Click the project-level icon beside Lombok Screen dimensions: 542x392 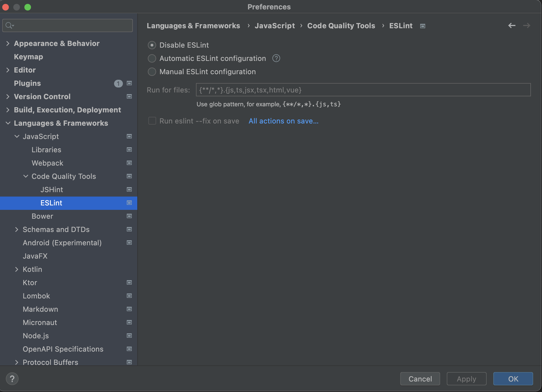click(x=129, y=296)
